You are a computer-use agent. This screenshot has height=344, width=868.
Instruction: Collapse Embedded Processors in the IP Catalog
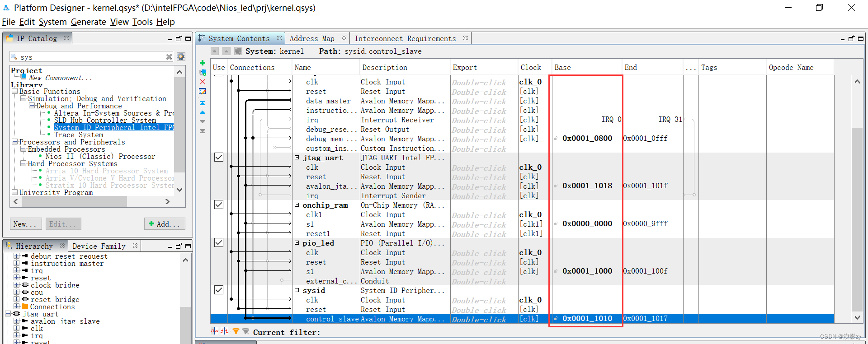23,149
